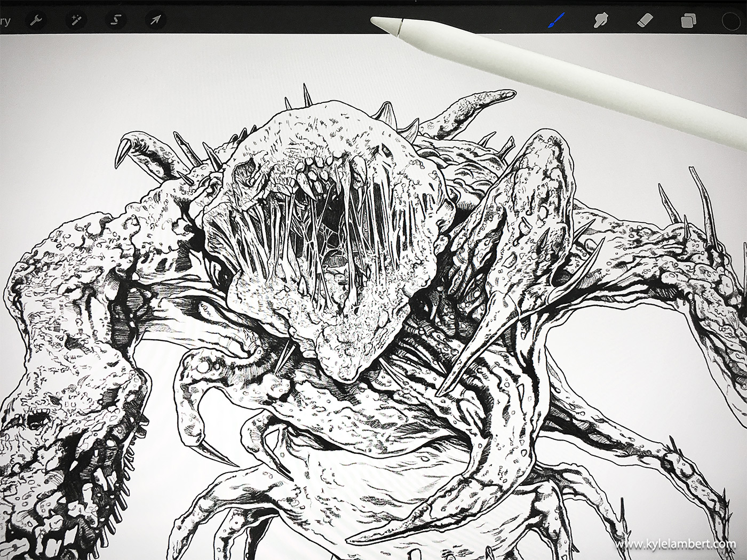Open the Gallery view from the toolbar

(5, 21)
